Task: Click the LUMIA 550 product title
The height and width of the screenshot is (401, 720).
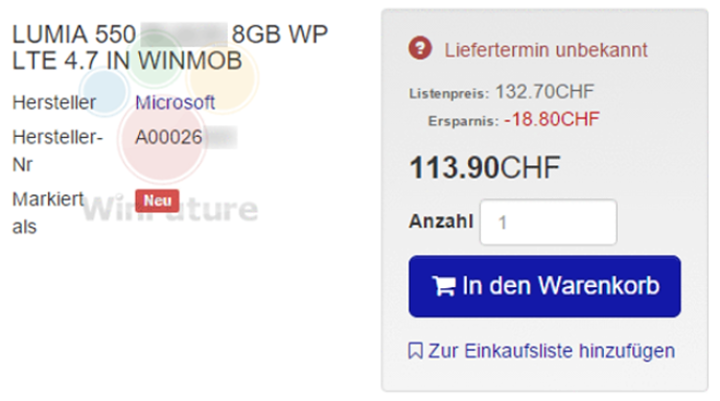Action: (170, 47)
